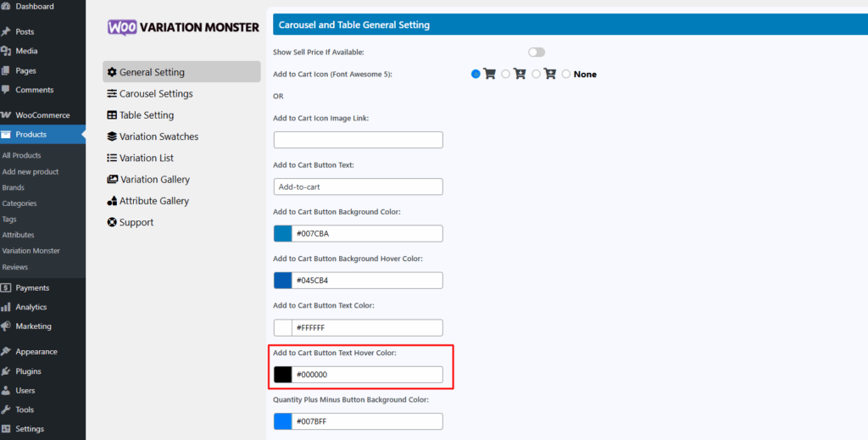Image resolution: width=868 pixels, height=440 pixels.
Task: Click the Comments bubble icon
Action: click(6, 90)
